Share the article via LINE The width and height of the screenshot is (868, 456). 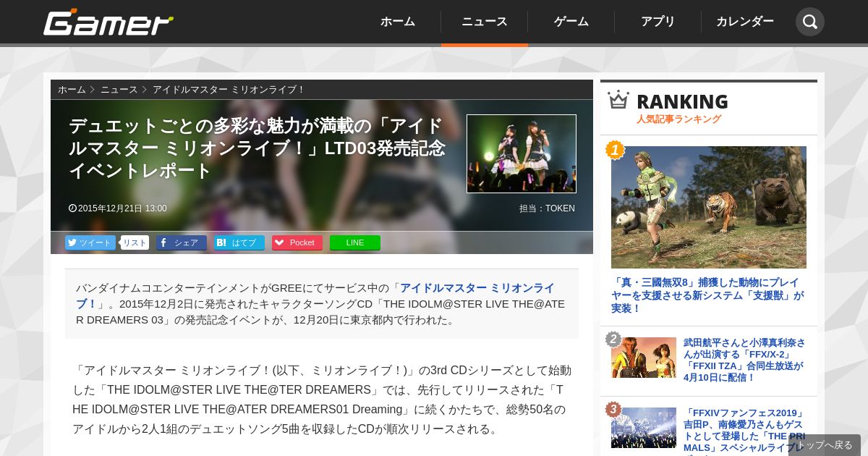coord(355,242)
